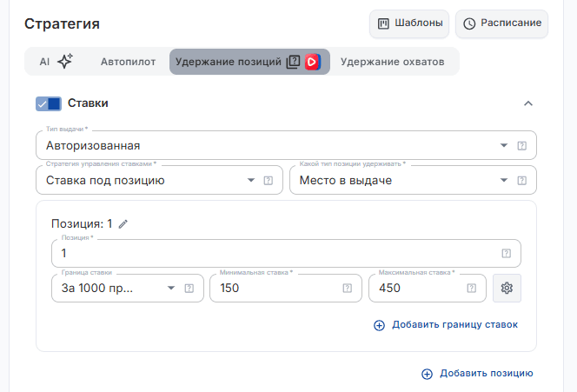Click help icon for Граница ставки

click(x=189, y=289)
